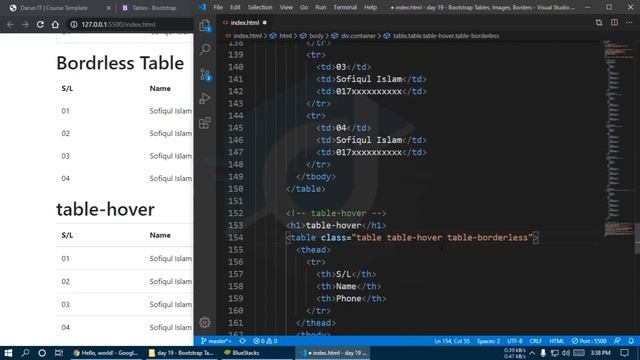
Task: Click the browser forward arrow
Action: click(x=25, y=24)
